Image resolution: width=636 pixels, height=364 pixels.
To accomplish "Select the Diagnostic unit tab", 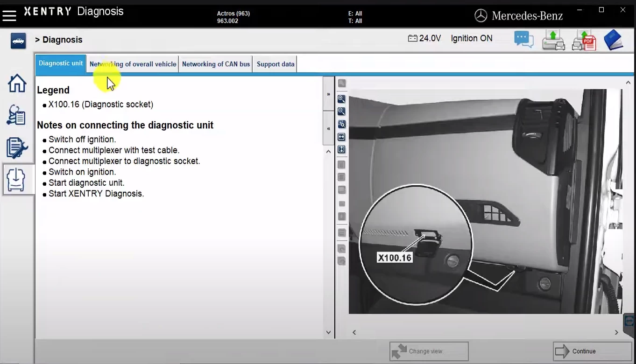I will 61,63.
